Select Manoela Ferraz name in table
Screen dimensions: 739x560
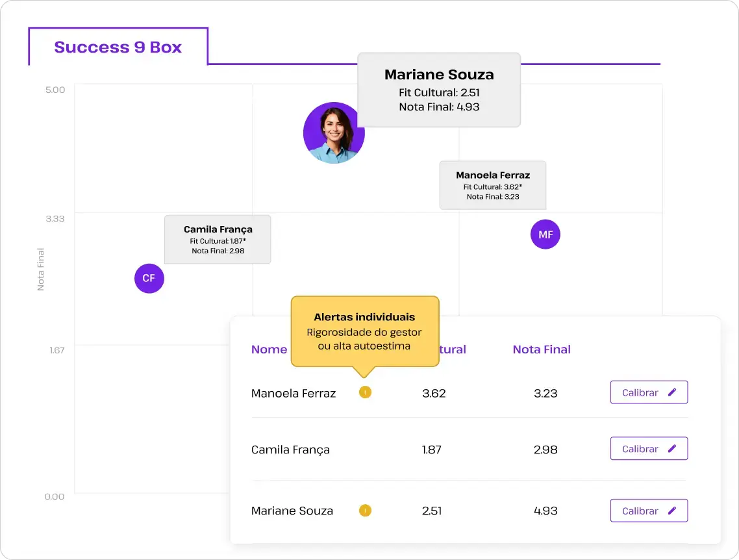(294, 393)
